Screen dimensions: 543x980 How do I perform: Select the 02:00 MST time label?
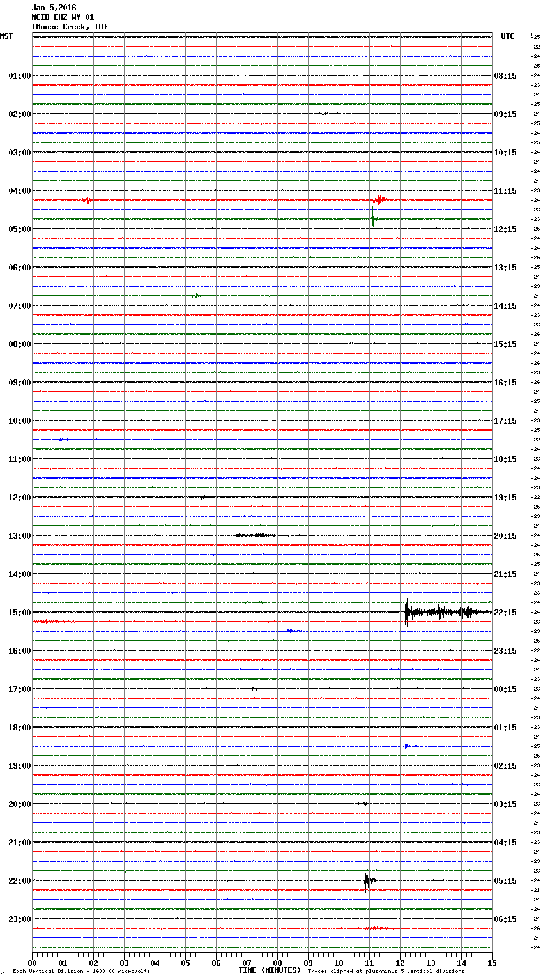20,114
